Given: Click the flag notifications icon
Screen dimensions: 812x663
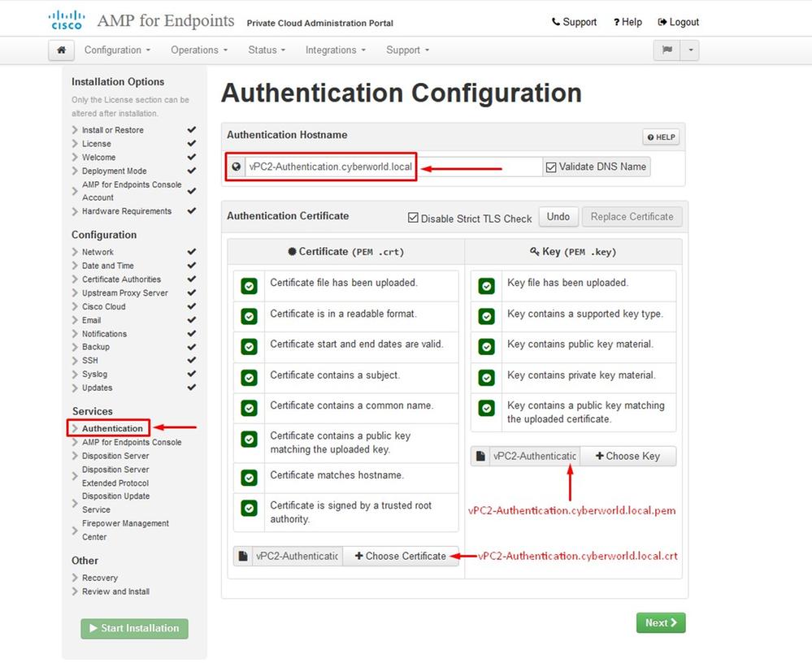Looking at the screenshot, I should pyautogui.click(x=667, y=50).
